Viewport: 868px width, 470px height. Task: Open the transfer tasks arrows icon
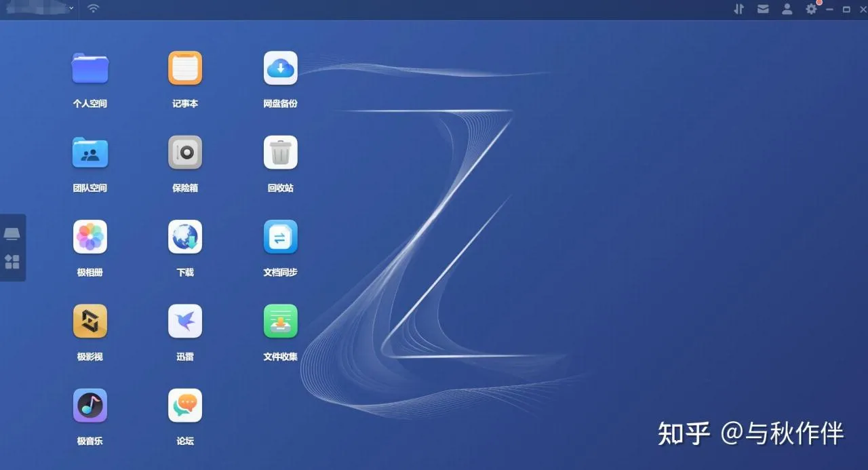pyautogui.click(x=739, y=9)
